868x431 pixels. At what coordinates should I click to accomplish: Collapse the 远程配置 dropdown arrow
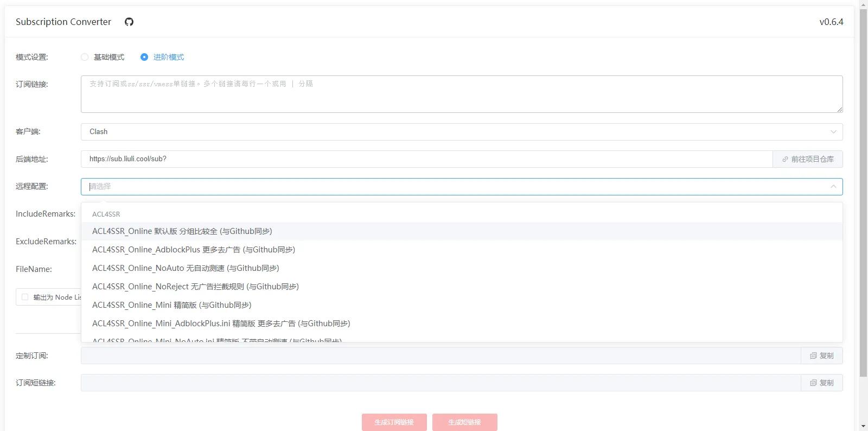pyautogui.click(x=833, y=187)
